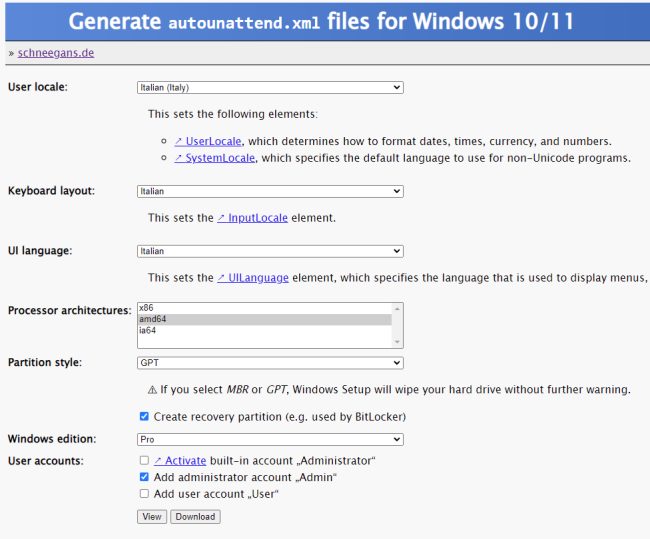Uncheck Add administrator account Admin

pyautogui.click(x=144, y=477)
